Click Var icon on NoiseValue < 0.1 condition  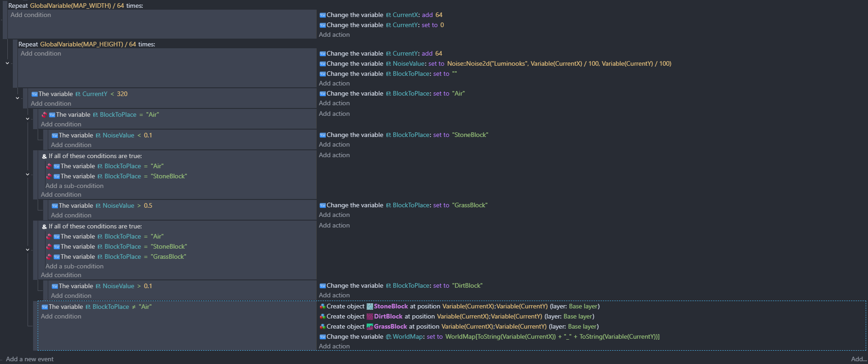click(x=55, y=136)
